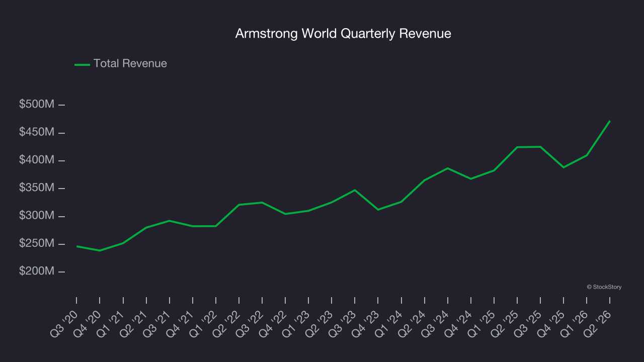
Task: Select the $200M y-axis label
Action: pyautogui.click(x=37, y=271)
